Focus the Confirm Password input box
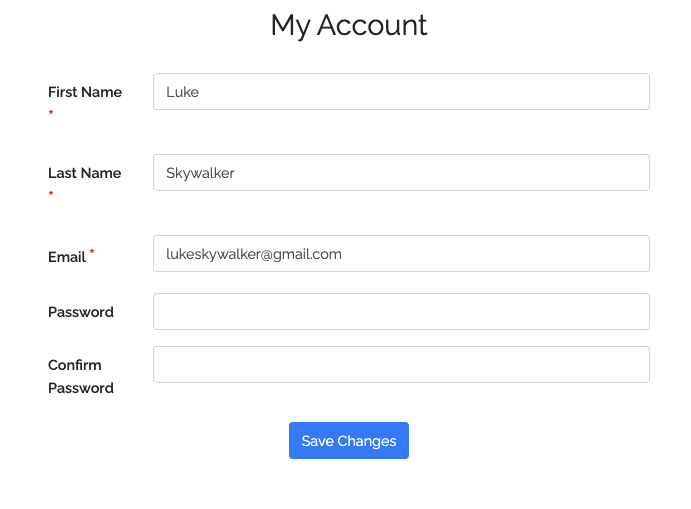Viewport: 691px width, 509px height. click(x=400, y=365)
